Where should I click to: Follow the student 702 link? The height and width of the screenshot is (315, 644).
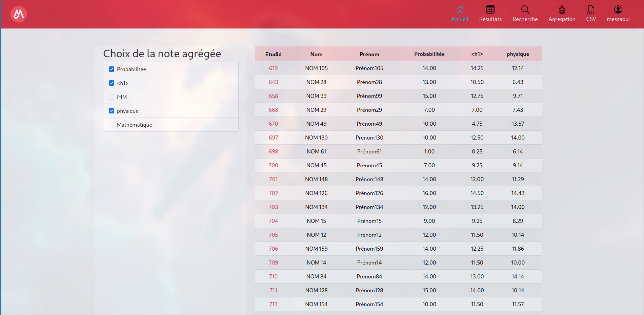coord(273,193)
